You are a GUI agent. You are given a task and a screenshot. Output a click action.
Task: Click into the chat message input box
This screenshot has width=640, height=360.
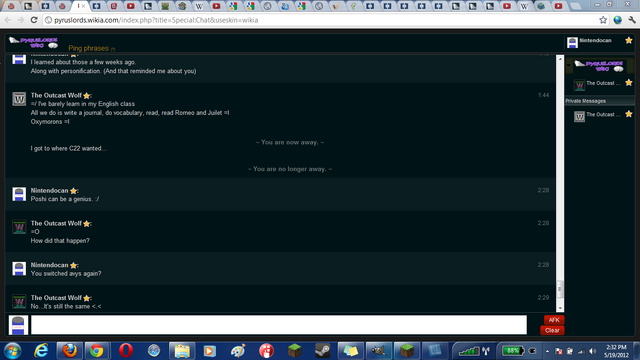(x=279, y=325)
